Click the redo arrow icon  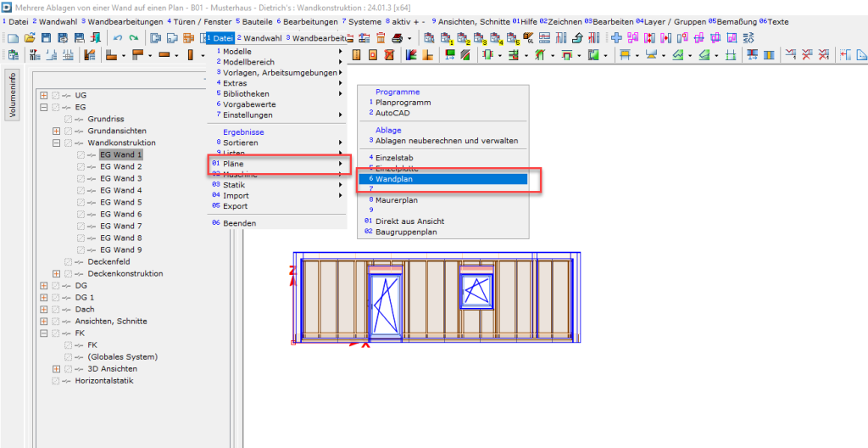pos(133,38)
